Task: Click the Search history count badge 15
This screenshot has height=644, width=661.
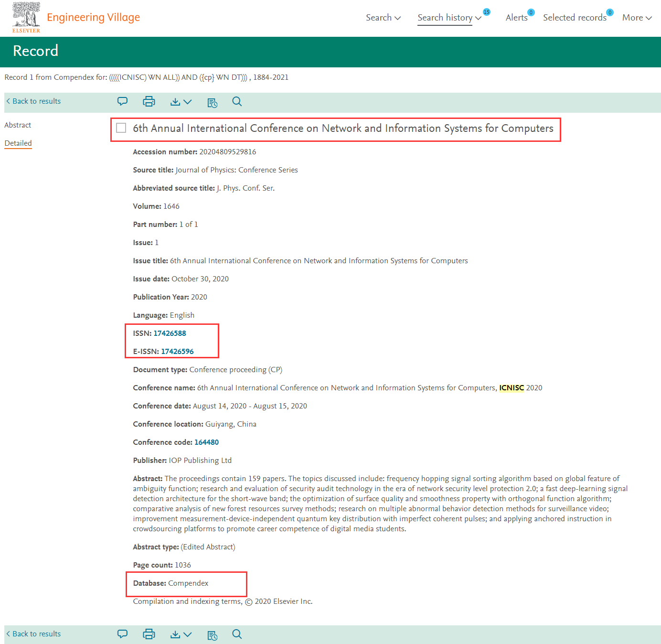Action: [x=487, y=12]
